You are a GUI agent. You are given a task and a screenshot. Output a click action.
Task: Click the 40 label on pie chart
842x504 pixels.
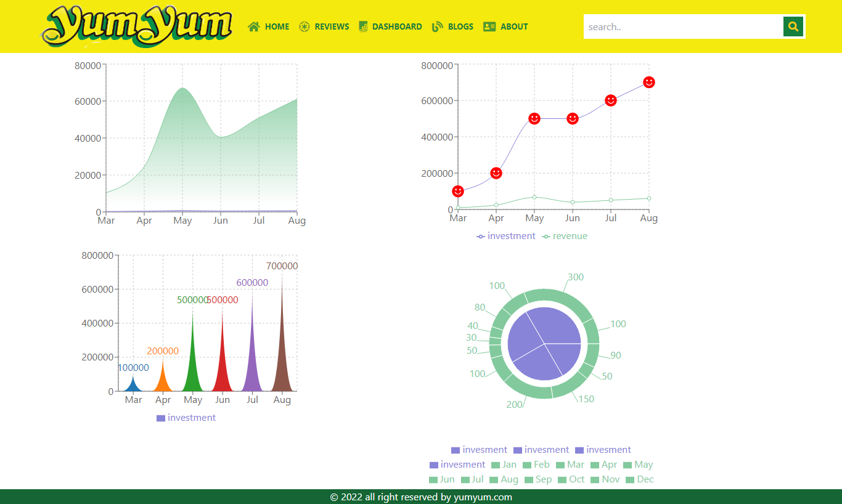(473, 326)
